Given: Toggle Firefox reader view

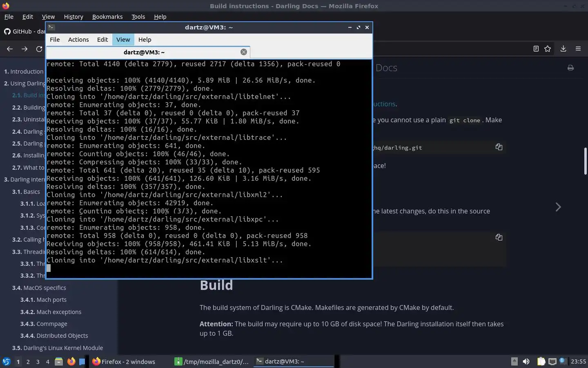Looking at the screenshot, I should (536, 49).
